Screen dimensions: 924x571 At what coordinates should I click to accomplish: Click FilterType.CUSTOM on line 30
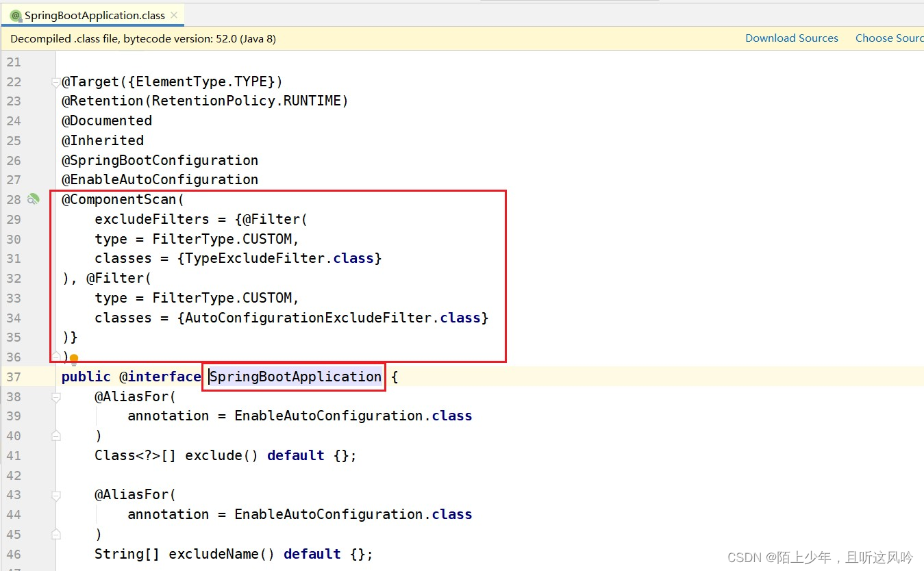point(222,239)
